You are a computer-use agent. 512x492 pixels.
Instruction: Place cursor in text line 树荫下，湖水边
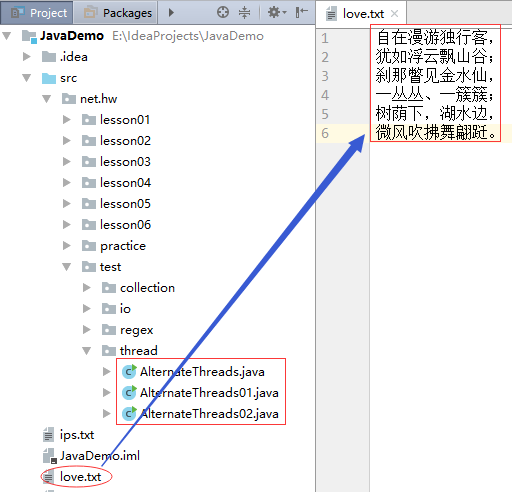pos(435,113)
